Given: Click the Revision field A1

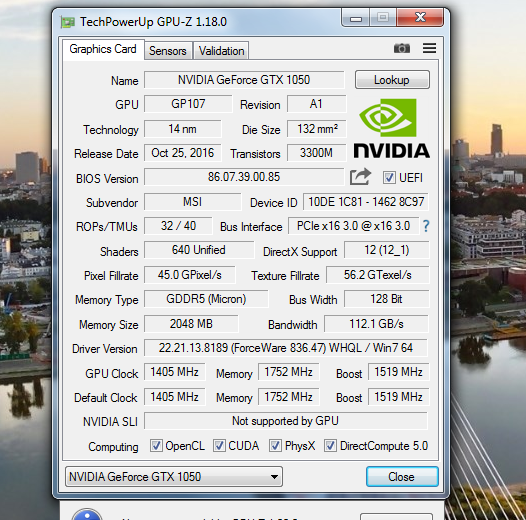Looking at the screenshot, I should click(317, 104).
